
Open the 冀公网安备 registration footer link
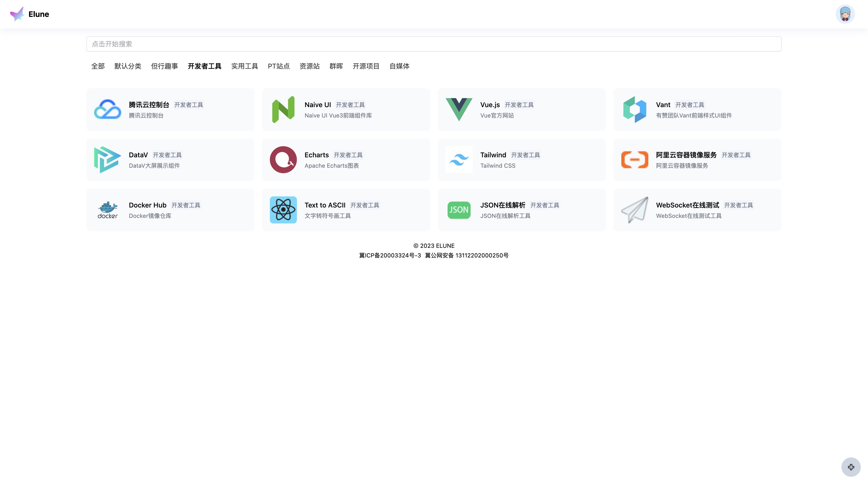(467, 255)
